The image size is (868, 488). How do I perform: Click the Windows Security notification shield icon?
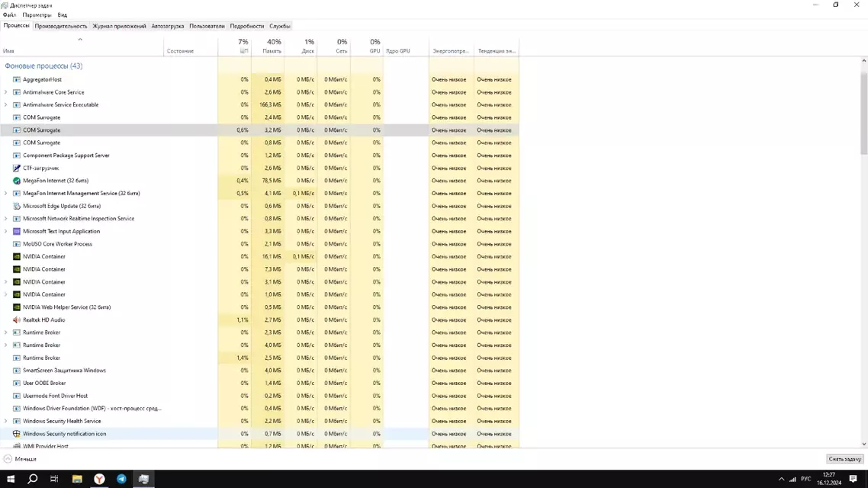(x=17, y=434)
